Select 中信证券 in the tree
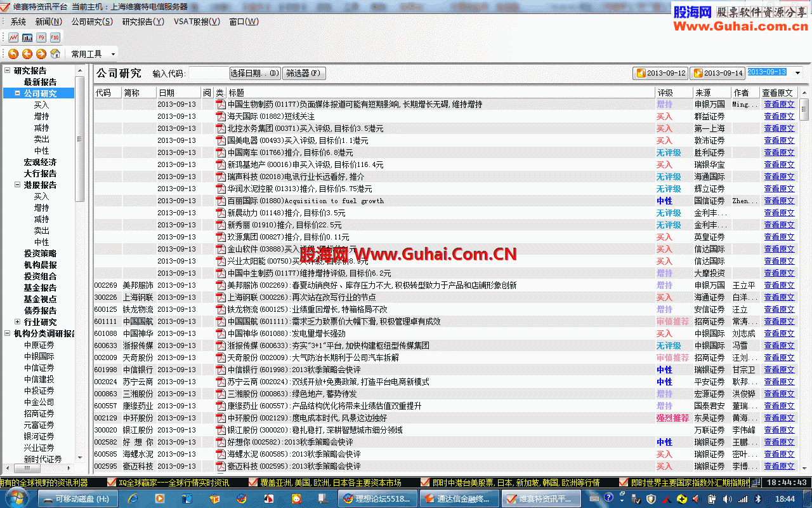This screenshot has height=508, width=812. (x=39, y=368)
